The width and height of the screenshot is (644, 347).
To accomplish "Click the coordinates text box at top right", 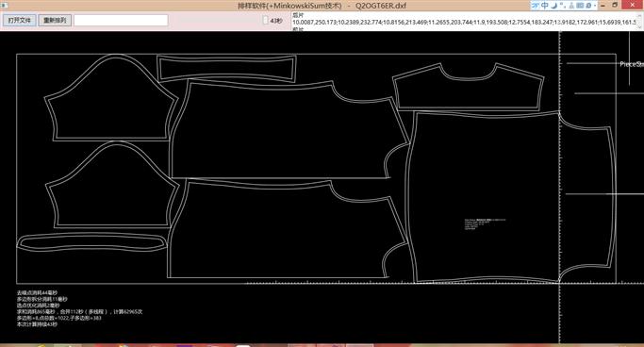I will coord(464,21).
